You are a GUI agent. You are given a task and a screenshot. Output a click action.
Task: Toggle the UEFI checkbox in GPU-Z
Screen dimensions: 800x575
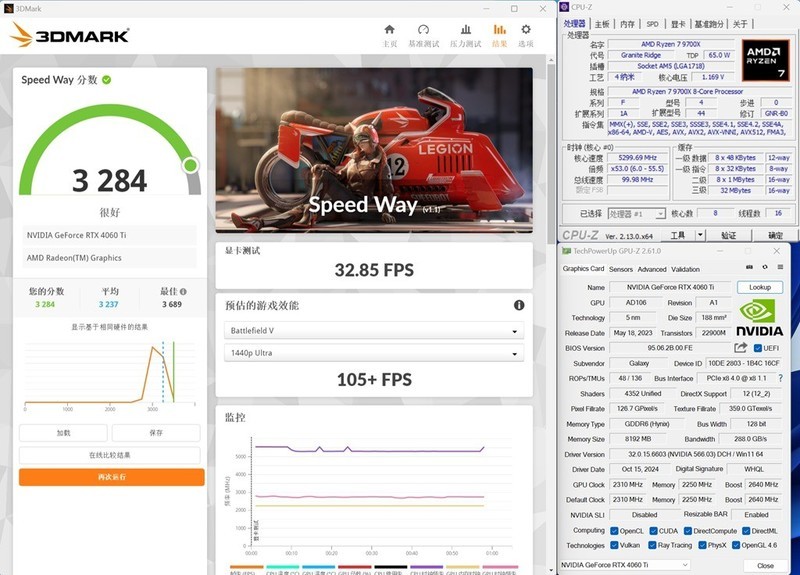(x=755, y=348)
